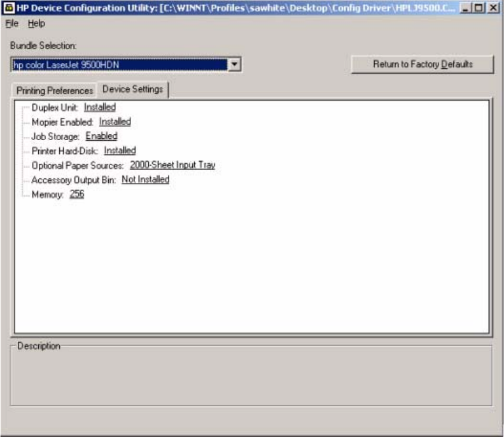Minimize the HP Device Configuration Utility window
The height and width of the screenshot is (437, 504).
tap(465, 8)
